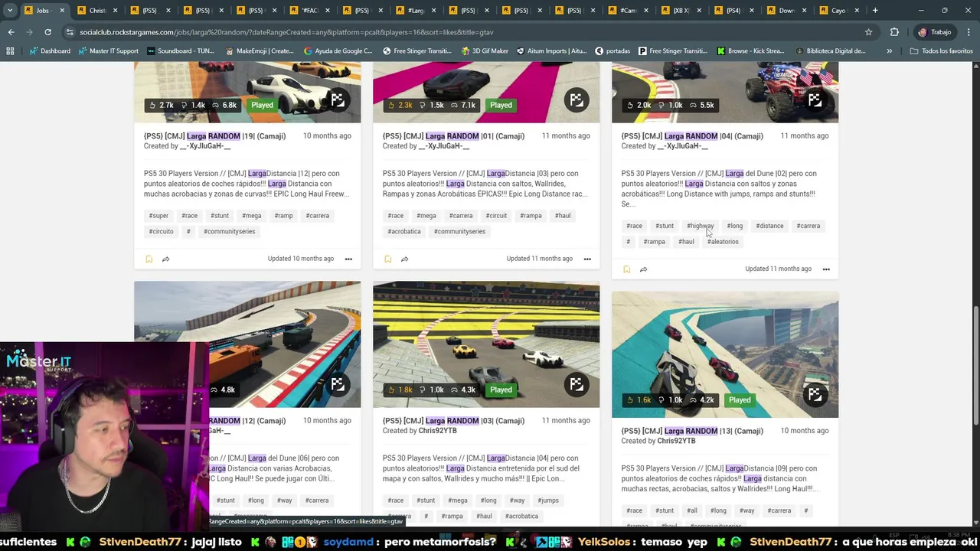Toggle bookmark on Larga RANDOM |04| card
The height and width of the screenshot is (551, 980).
coord(626,269)
